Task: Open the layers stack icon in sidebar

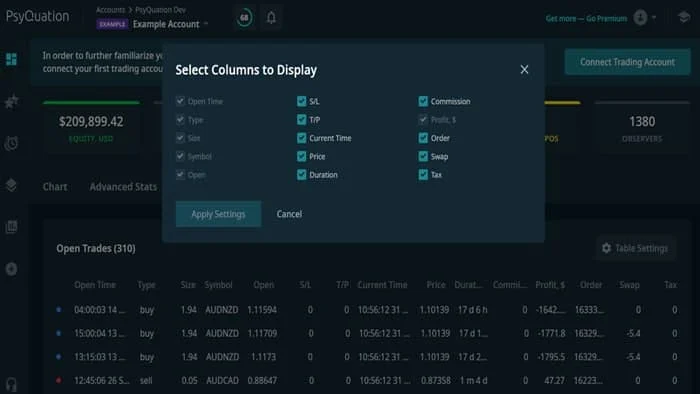Action: tap(11, 185)
